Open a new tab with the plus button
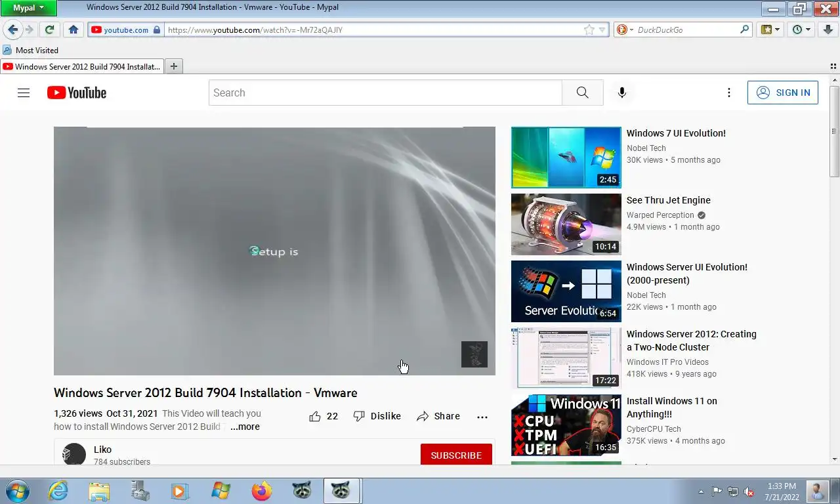 pos(174,66)
